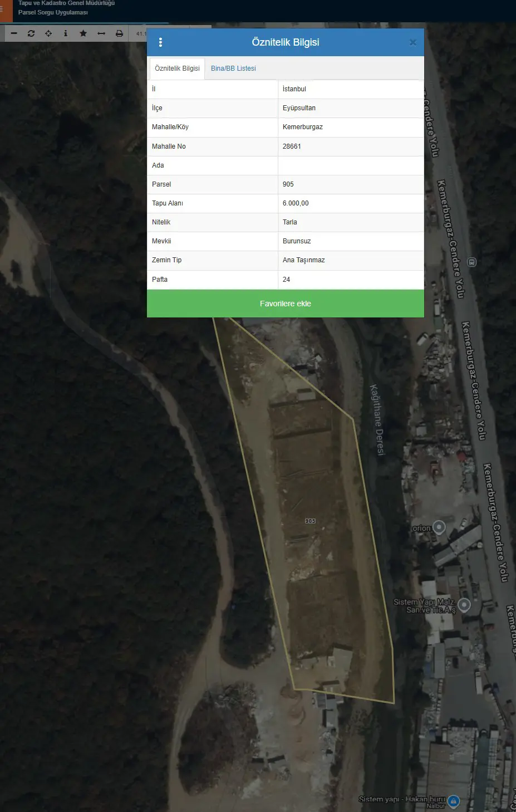Click the Burunsuz value cell
The image size is (516, 812).
click(351, 241)
